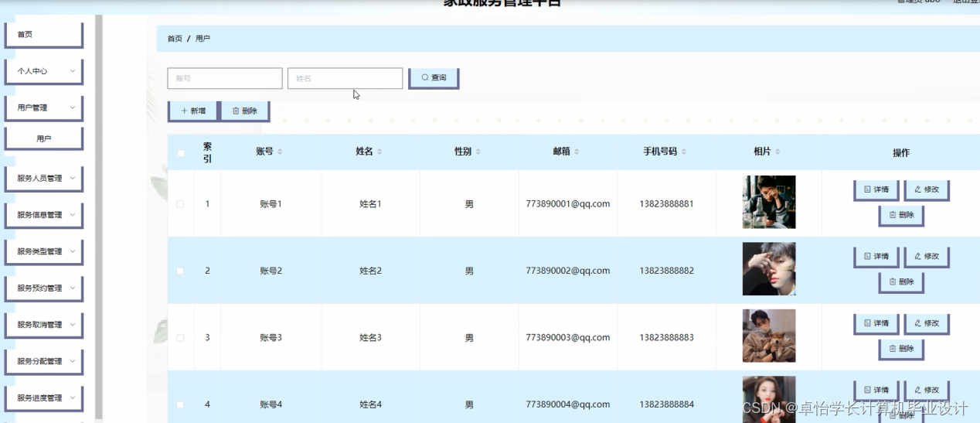This screenshot has height=423, width=980.
Task: Sort the 相片 column by its arrows
Action: [778, 152]
